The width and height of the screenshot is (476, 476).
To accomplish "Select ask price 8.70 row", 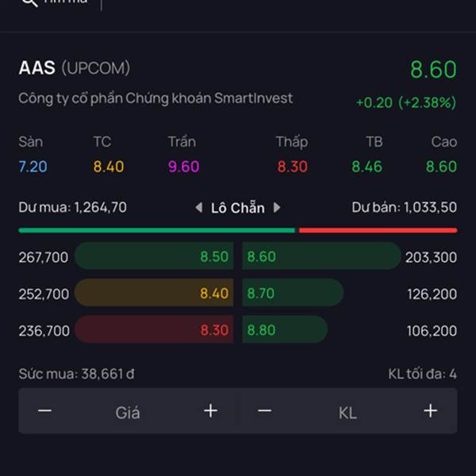I will [x=293, y=294].
